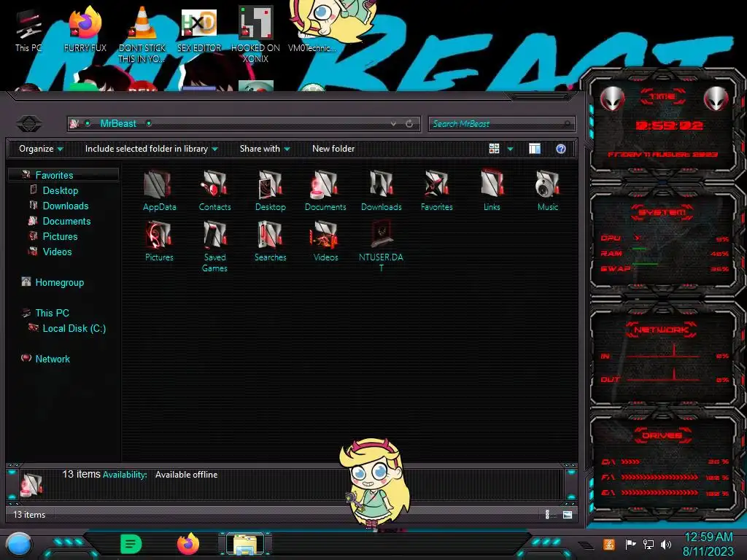Click inside the Search MrBeast field
The height and width of the screenshot is (560, 747).
(501, 124)
